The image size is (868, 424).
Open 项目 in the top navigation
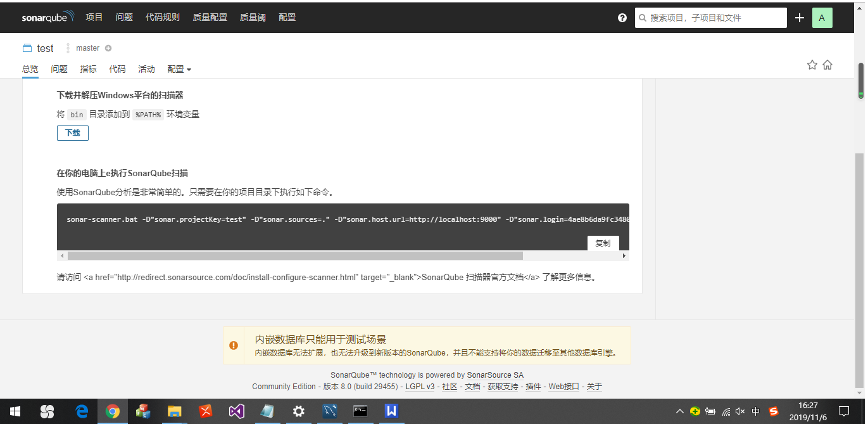[x=94, y=17]
